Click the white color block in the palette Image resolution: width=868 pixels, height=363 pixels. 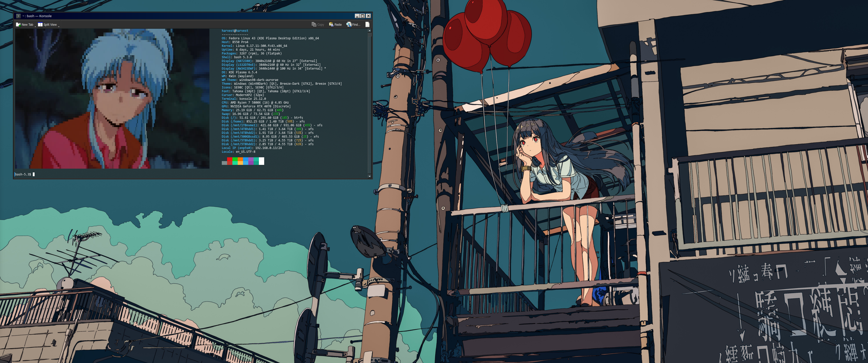point(261,161)
